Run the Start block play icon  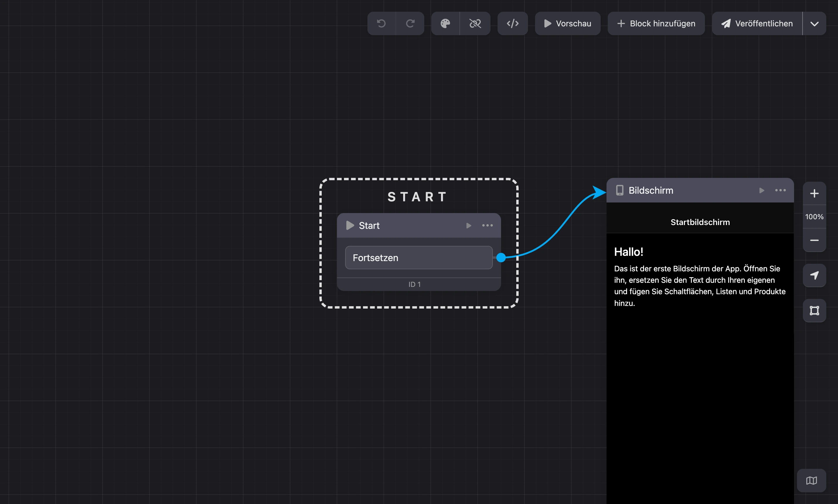tap(469, 226)
